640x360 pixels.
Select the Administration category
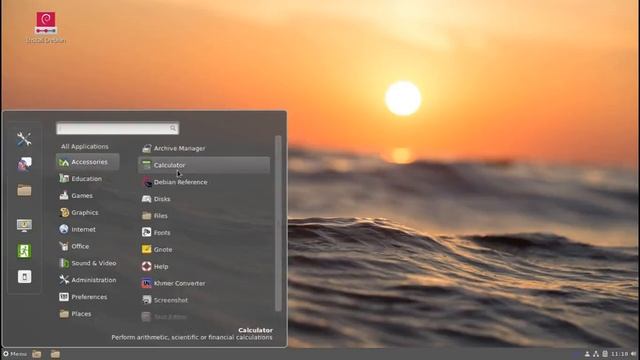(88, 280)
